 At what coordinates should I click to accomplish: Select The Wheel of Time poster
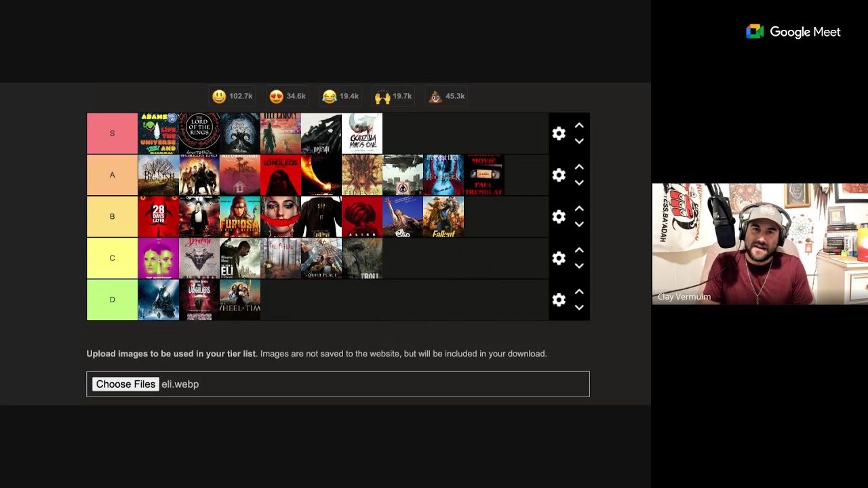pos(240,300)
